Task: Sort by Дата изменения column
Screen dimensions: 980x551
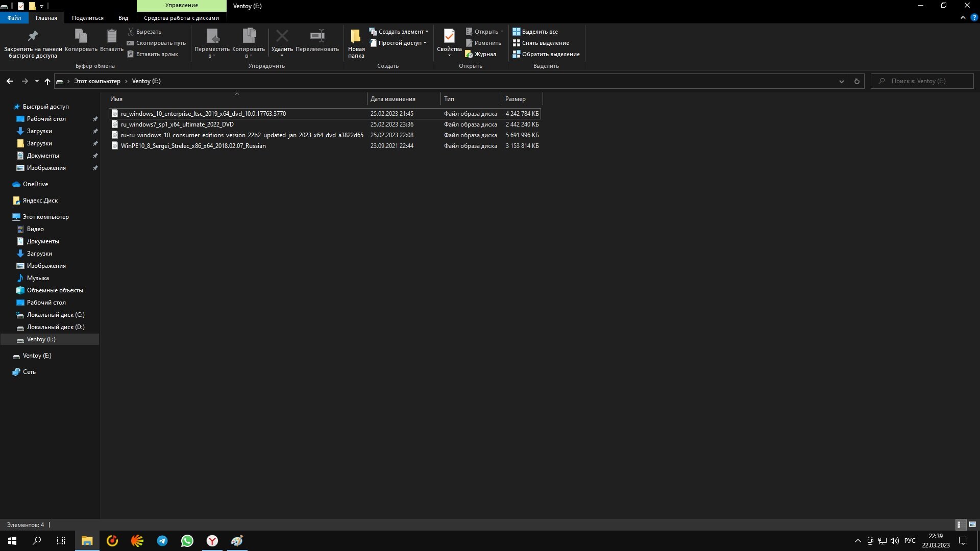Action: pyautogui.click(x=403, y=99)
